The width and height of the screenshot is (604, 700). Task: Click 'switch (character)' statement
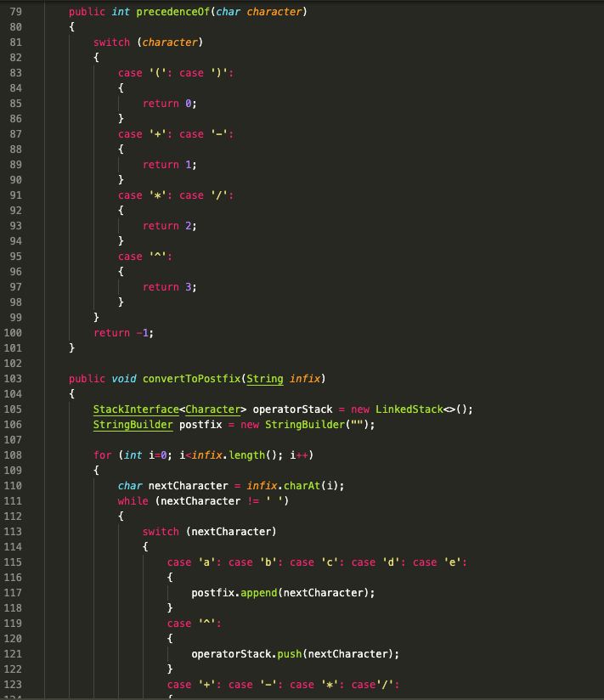[x=148, y=42]
